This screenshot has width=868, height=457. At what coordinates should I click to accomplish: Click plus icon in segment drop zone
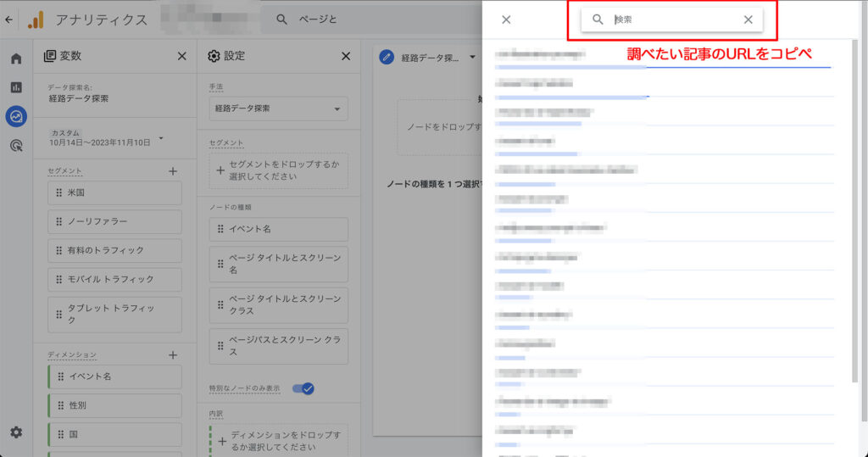pos(220,170)
